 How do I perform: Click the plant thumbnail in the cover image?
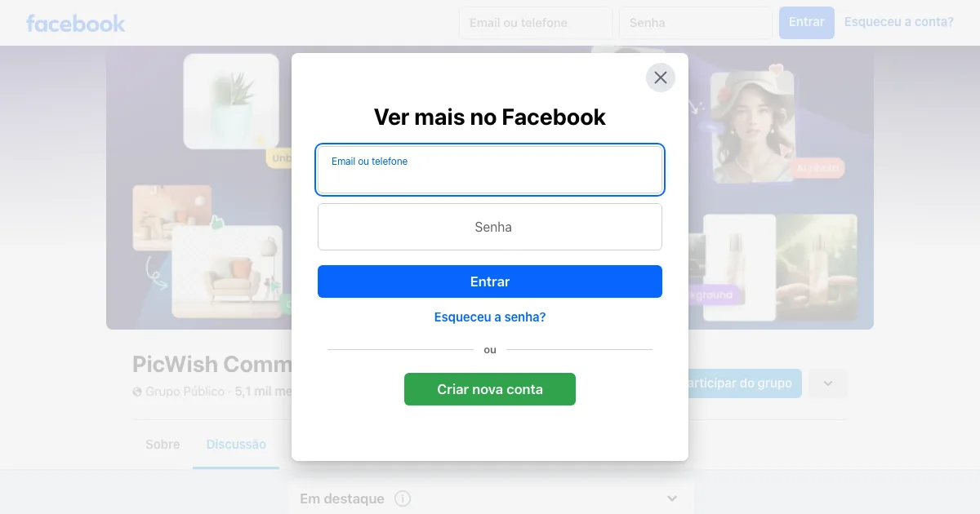[x=231, y=101]
